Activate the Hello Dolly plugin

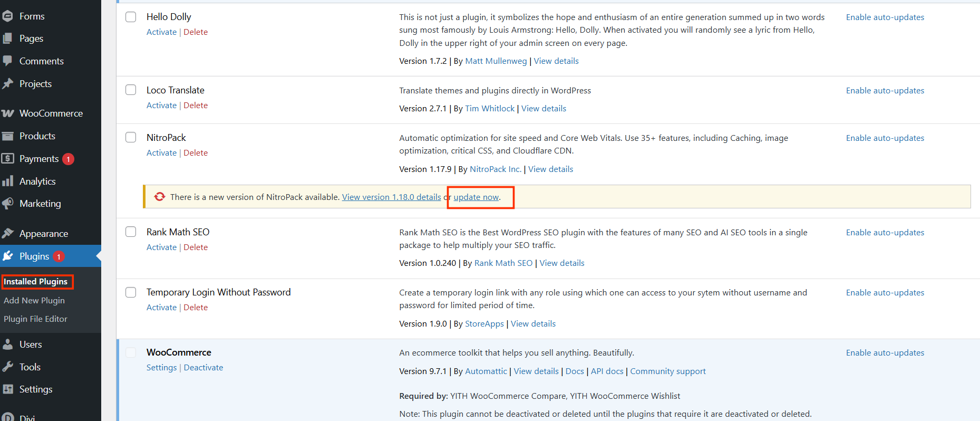click(161, 32)
